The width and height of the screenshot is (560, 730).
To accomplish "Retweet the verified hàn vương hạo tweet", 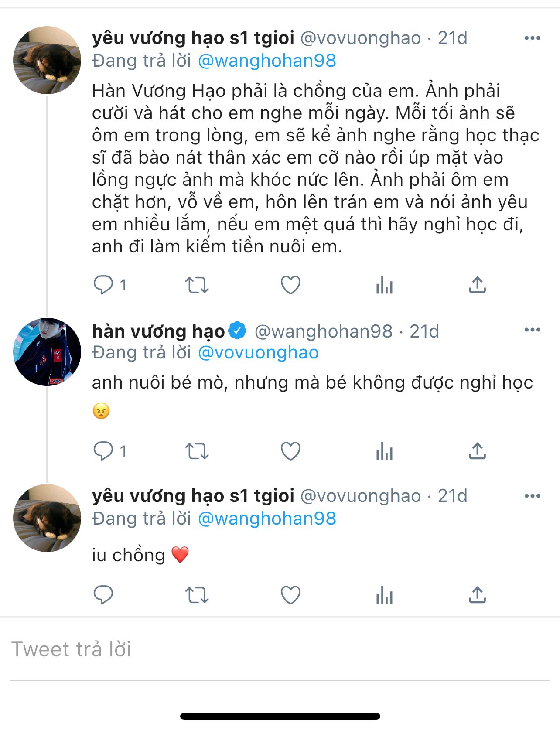I will coord(197,451).
